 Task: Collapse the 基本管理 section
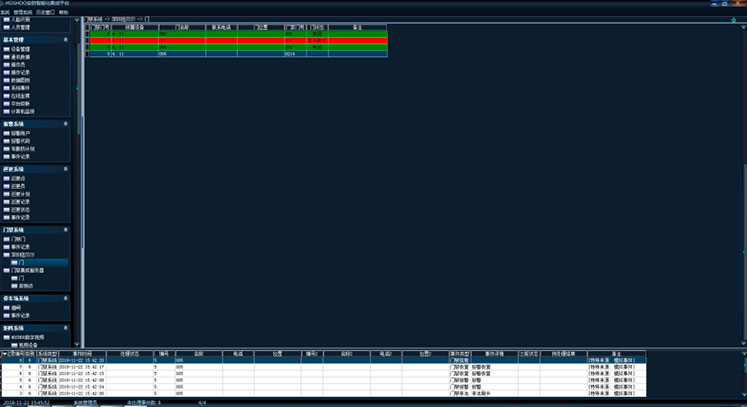(66, 39)
